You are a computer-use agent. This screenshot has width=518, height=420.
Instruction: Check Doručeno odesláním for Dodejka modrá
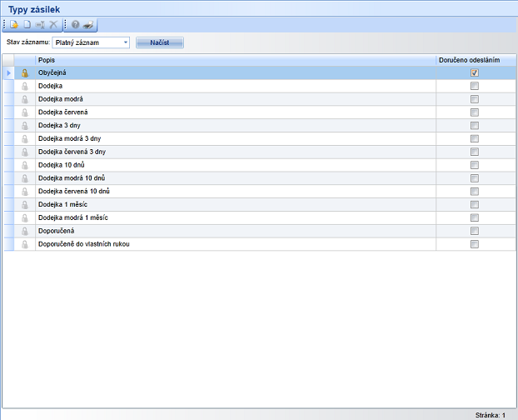475,99
